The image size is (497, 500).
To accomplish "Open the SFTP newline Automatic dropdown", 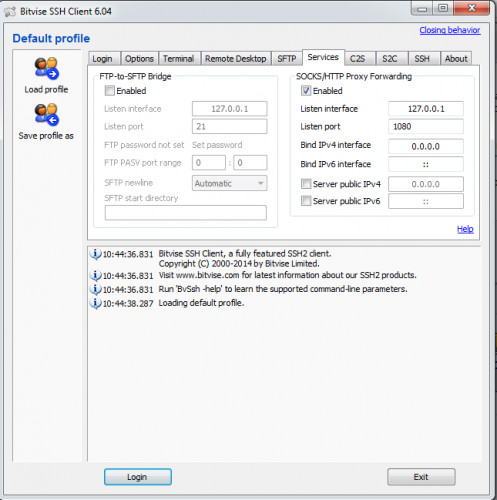I will pyautogui.click(x=229, y=183).
